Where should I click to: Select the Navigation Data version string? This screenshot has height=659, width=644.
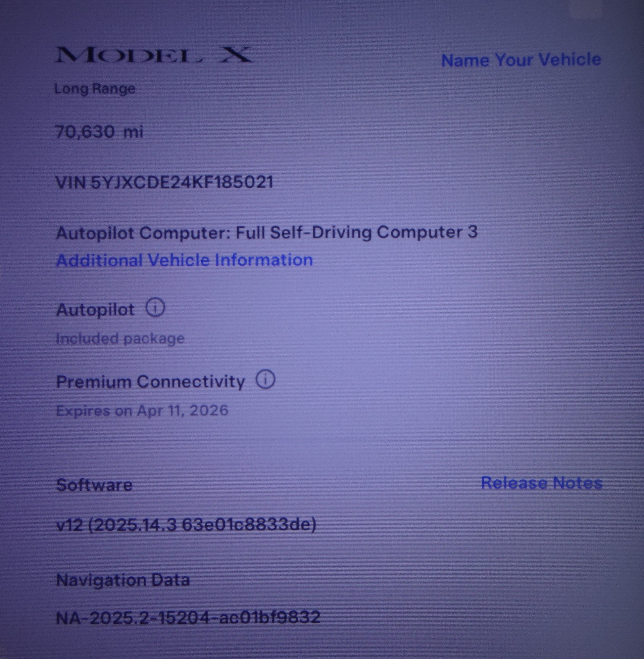188,617
